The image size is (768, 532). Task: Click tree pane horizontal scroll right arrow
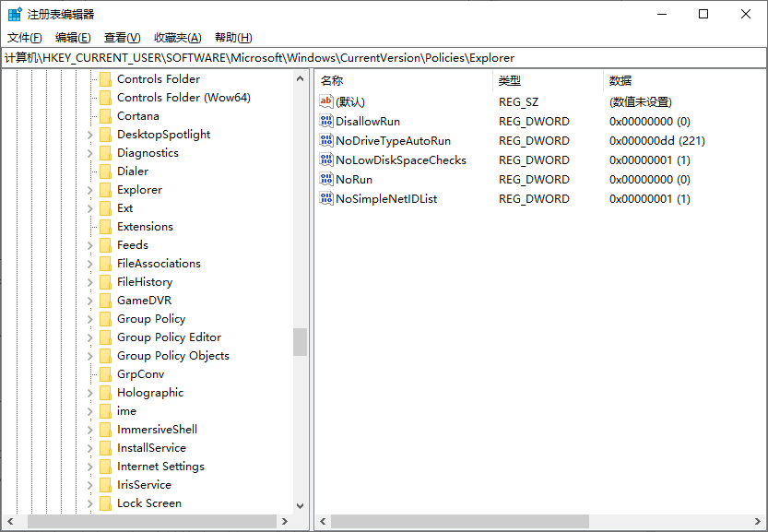pyautogui.click(x=285, y=521)
